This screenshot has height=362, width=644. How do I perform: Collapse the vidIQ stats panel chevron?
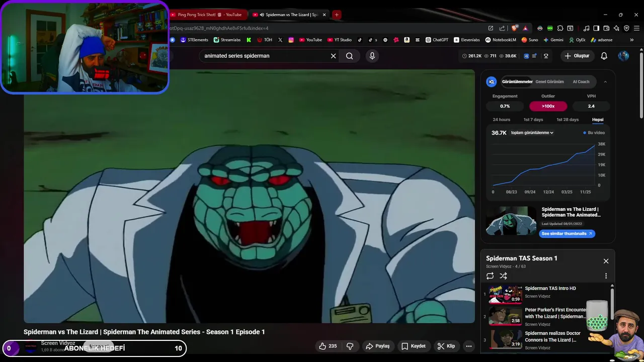coord(605,81)
